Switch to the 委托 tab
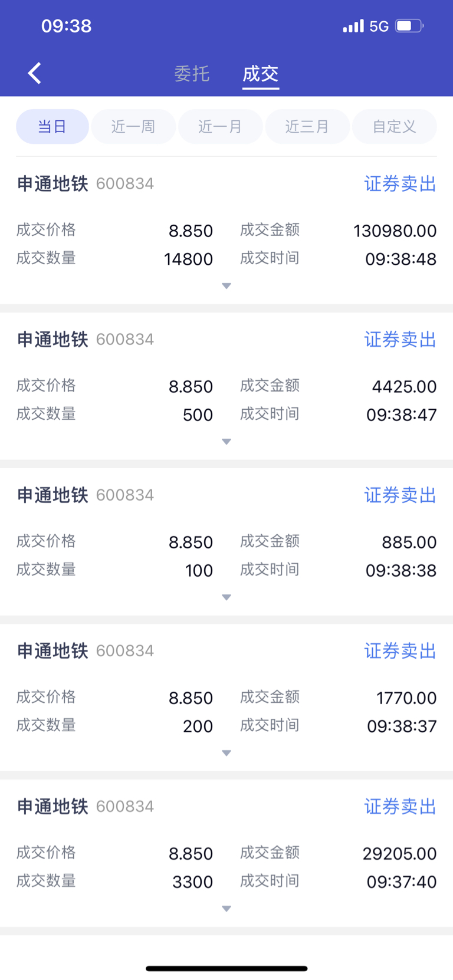 pyautogui.click(x=192, y=74)
